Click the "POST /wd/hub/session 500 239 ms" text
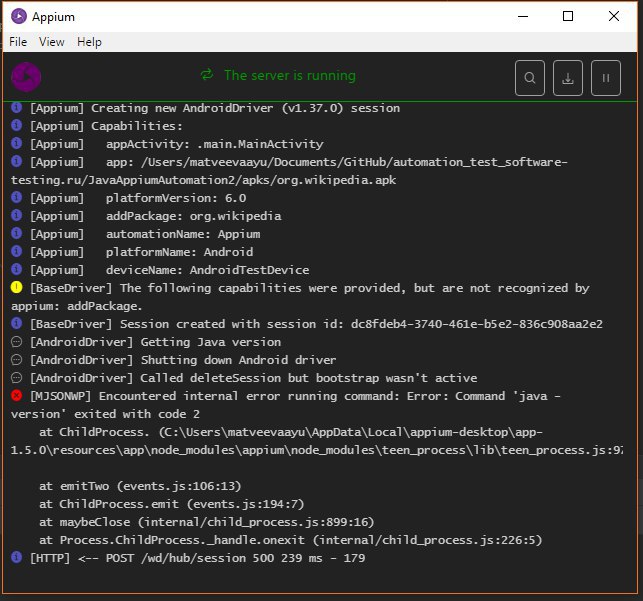Screen dimensions: 643x601 click(214, 558)
